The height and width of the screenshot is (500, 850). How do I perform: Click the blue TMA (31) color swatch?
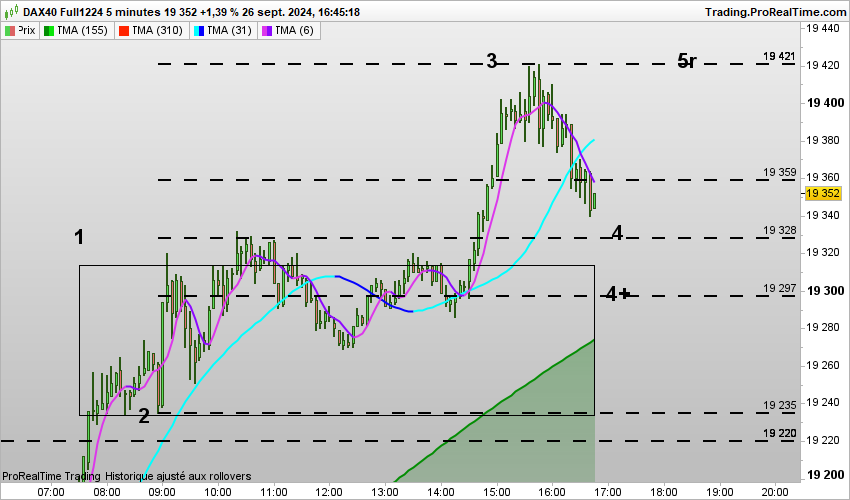[198, 31]
